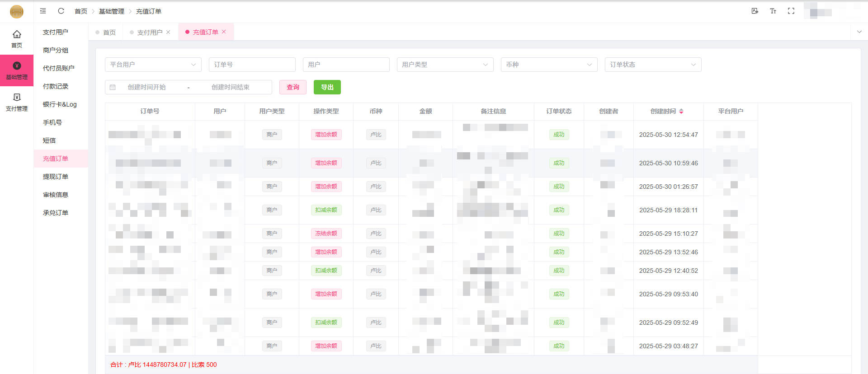Close the 支付用户 tab

click(x=168, y=32)
